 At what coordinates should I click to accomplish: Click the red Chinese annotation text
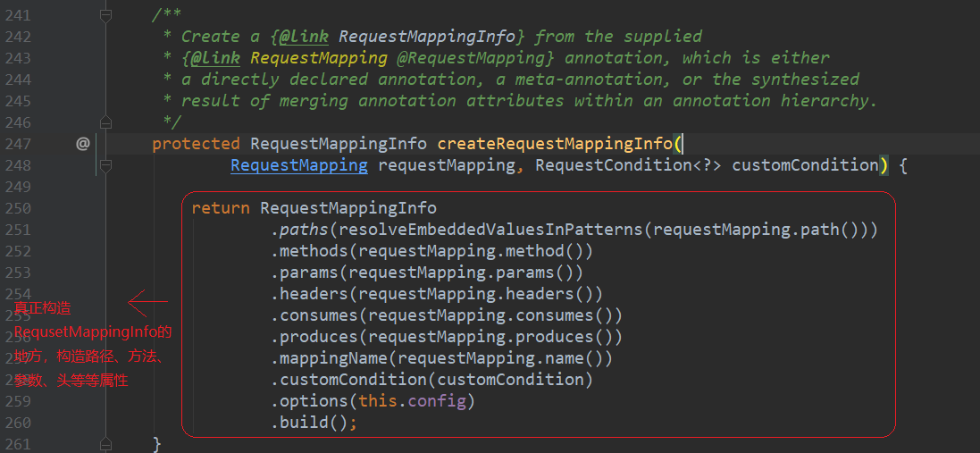pyautogui.click(x=88, y=345)
